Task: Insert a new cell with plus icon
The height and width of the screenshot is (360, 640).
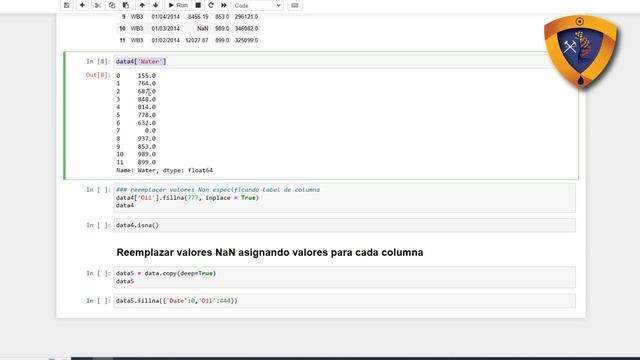Action: coord(82,5)
